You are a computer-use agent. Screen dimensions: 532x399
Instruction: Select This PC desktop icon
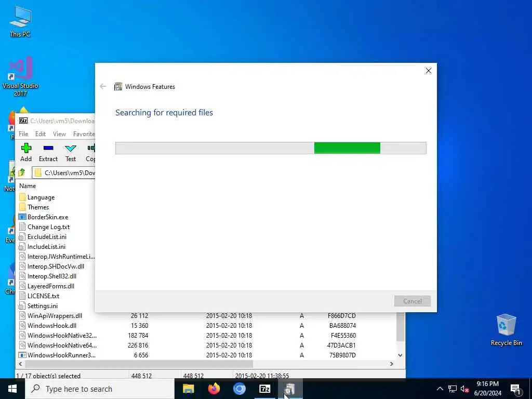point(20,21)
